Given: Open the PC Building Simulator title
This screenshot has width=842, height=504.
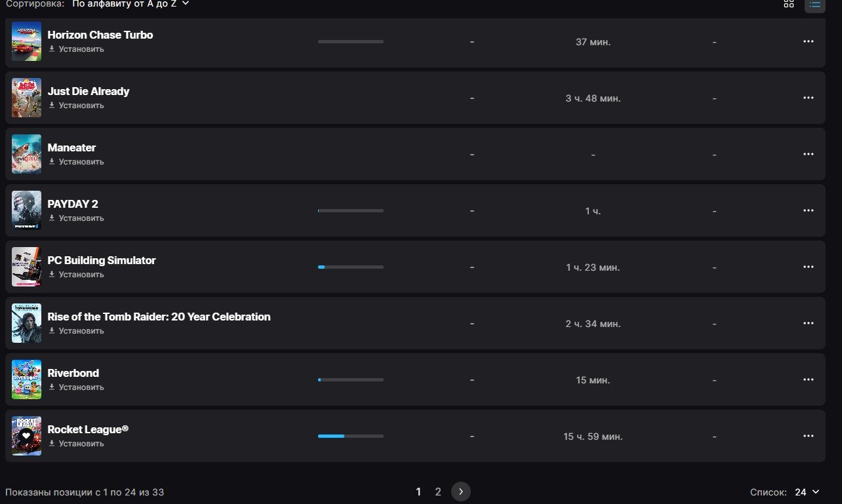Looking at the screenshot, I should pyautogui.click(x=102, y=260).
